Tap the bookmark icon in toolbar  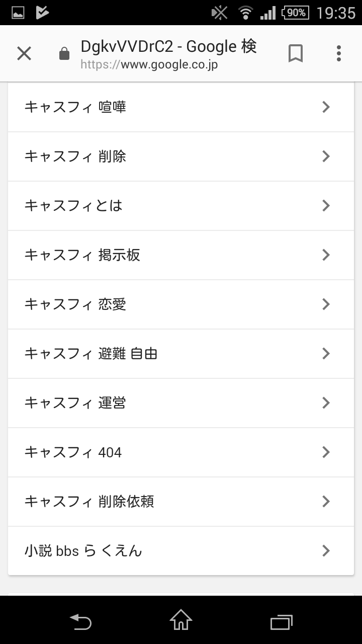click(x=296, y=53)
